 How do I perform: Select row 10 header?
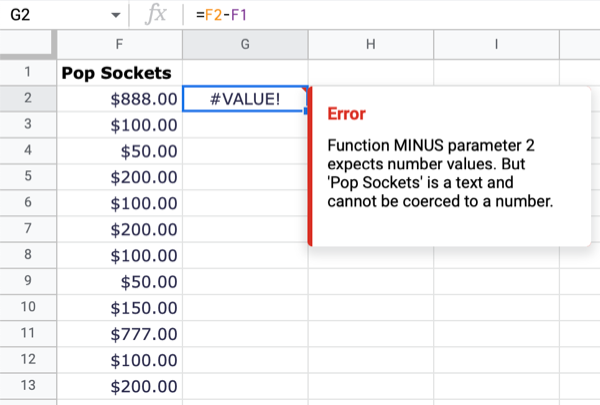tap(27, 307)
